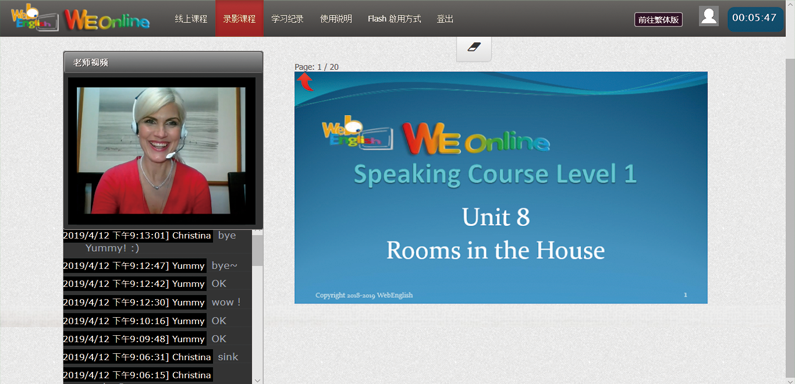Open 学习纪录 menu item
This screenshot has height=384, width=795.
287,19
